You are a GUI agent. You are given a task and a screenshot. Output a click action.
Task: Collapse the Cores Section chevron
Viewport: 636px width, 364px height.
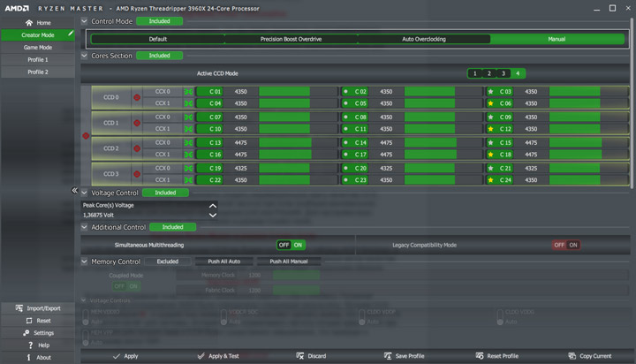[84, 56]
